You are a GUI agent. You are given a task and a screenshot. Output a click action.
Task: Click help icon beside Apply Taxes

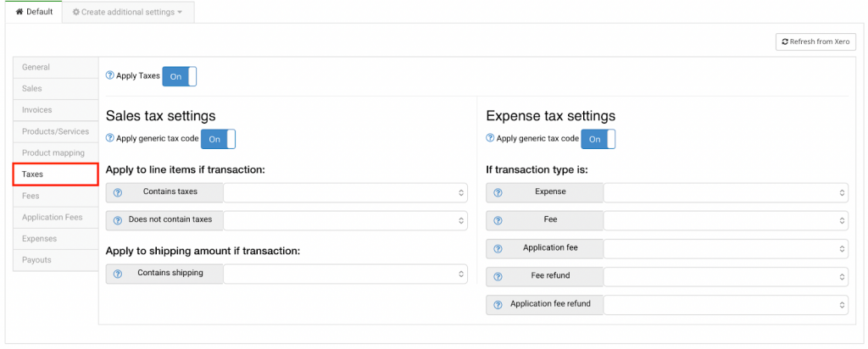[x=110, y=76]
